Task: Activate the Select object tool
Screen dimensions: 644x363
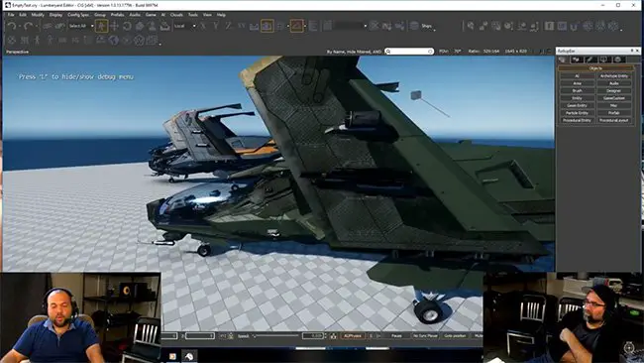Action: tap(101, 26)
